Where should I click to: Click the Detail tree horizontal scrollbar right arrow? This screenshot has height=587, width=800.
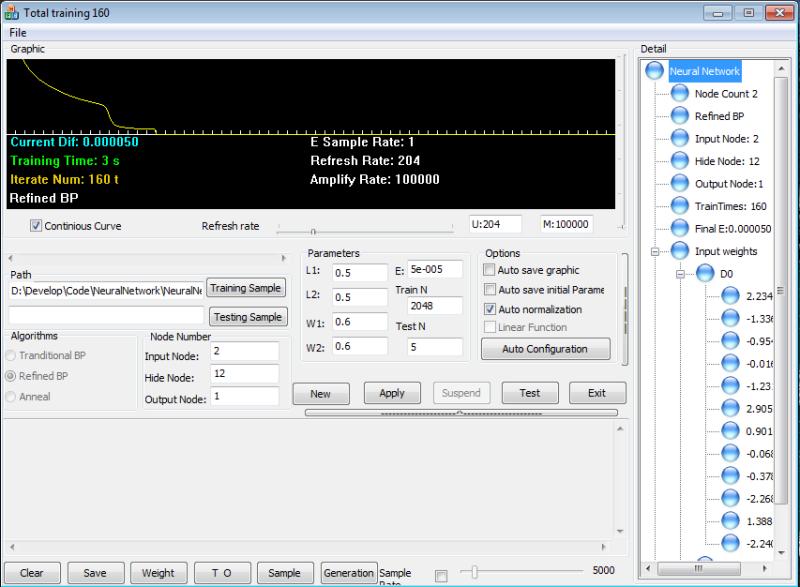pyautogui.click(x=764, y=568)
